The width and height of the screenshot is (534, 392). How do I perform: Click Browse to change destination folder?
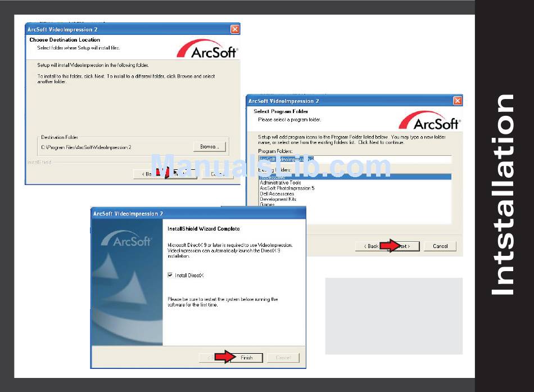click(209, 147)
